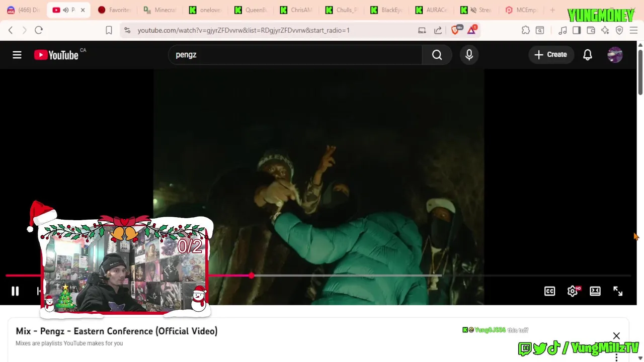The image size is (644, 362).
Task: Go forward in the browser
Action: point(24,30)
